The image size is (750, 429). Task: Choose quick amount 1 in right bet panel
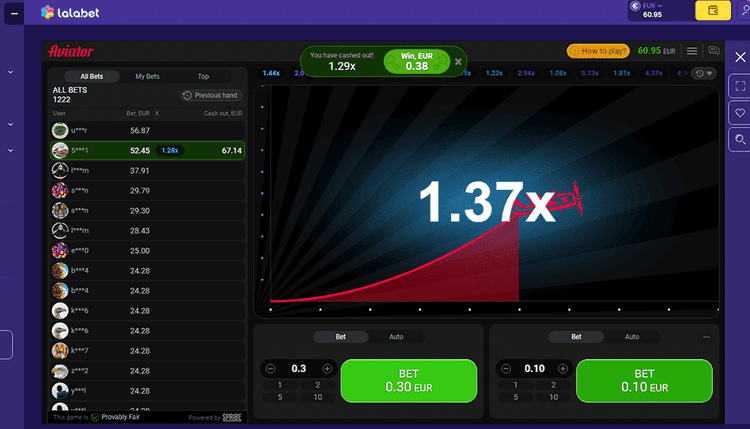pyautogui.click(x=516, y=385)
